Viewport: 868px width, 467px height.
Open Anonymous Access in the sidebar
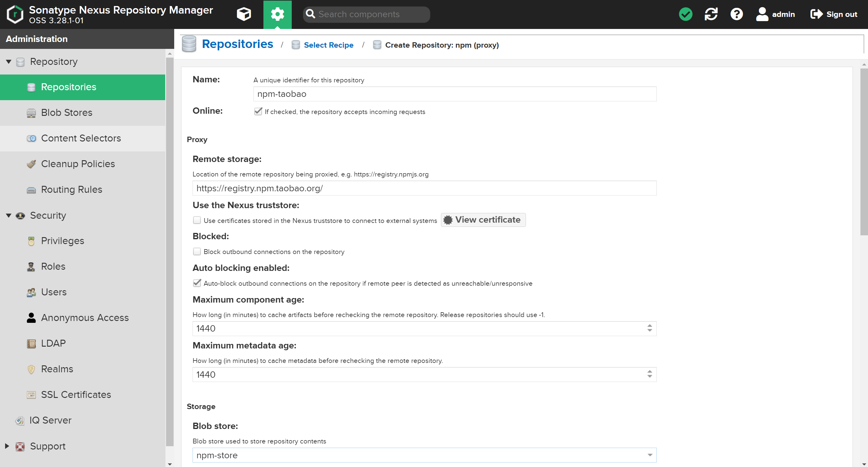tap(83, 318)
